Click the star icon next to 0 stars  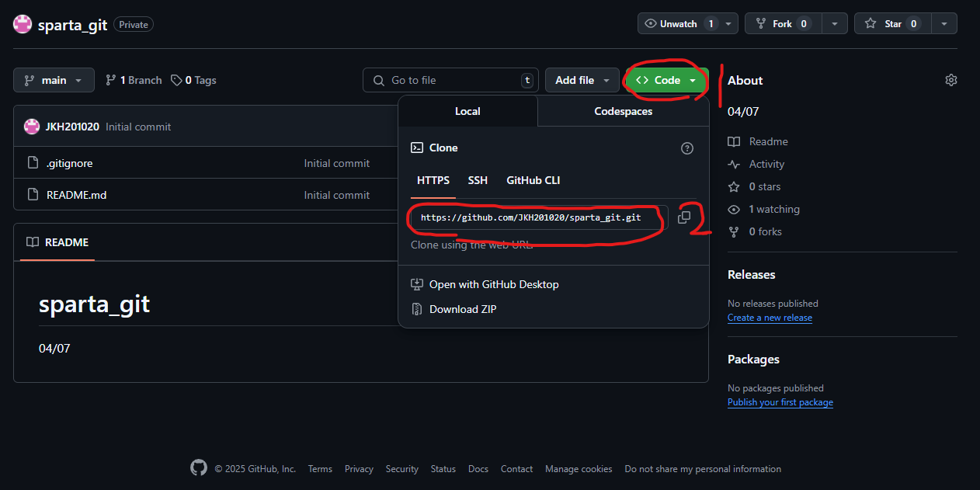coord(734,186)
